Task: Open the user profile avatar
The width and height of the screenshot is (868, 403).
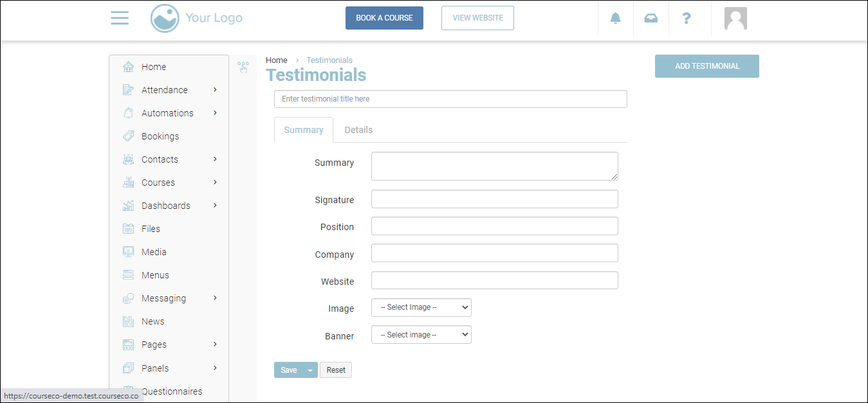Action: tap(735, 19)
